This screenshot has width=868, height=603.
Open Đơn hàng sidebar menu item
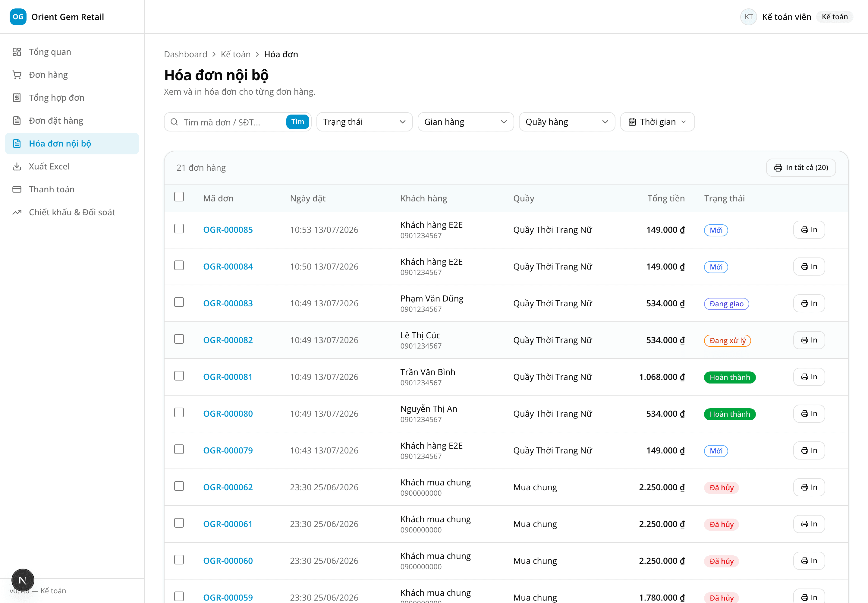click(x=72, y=75)
